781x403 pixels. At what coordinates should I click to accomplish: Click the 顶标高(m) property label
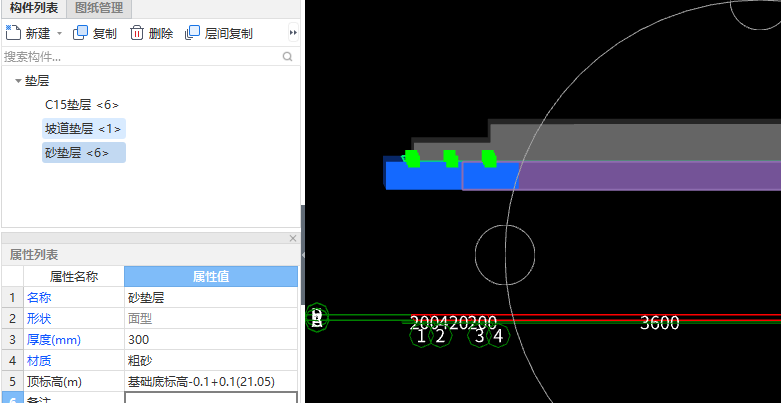pyautogui.click(x=54, y=382)
